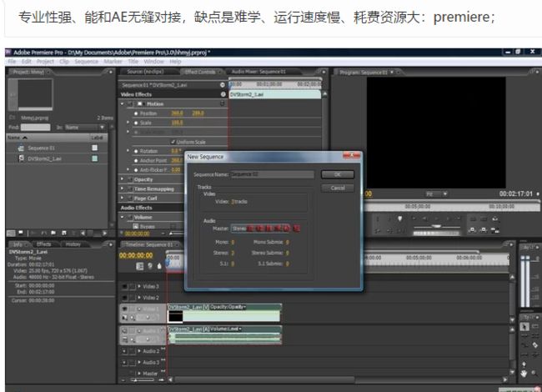Click Set Unnumbered Marker in Program monitor
This screenshot has width=542, height=392.
point(400,219)
